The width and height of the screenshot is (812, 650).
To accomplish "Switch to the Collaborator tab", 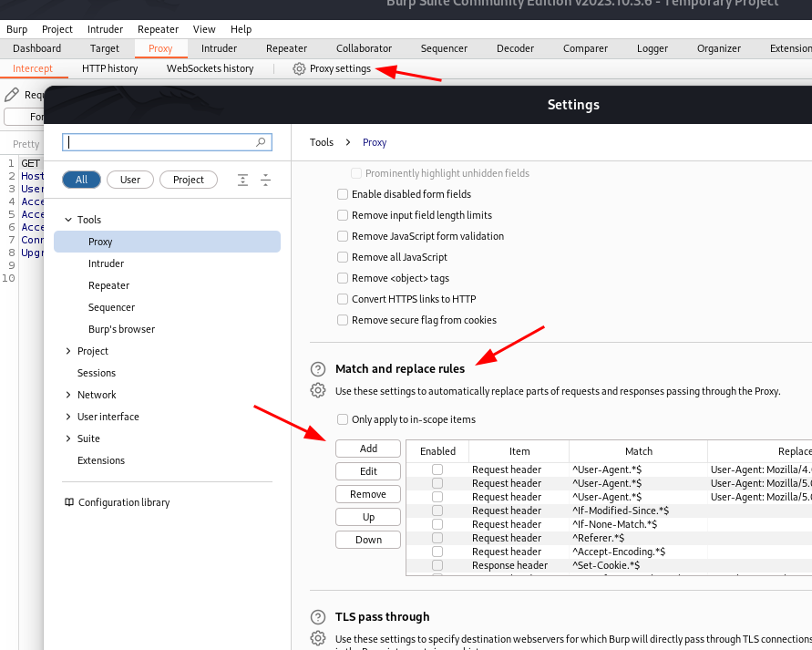I will (364, 48).
